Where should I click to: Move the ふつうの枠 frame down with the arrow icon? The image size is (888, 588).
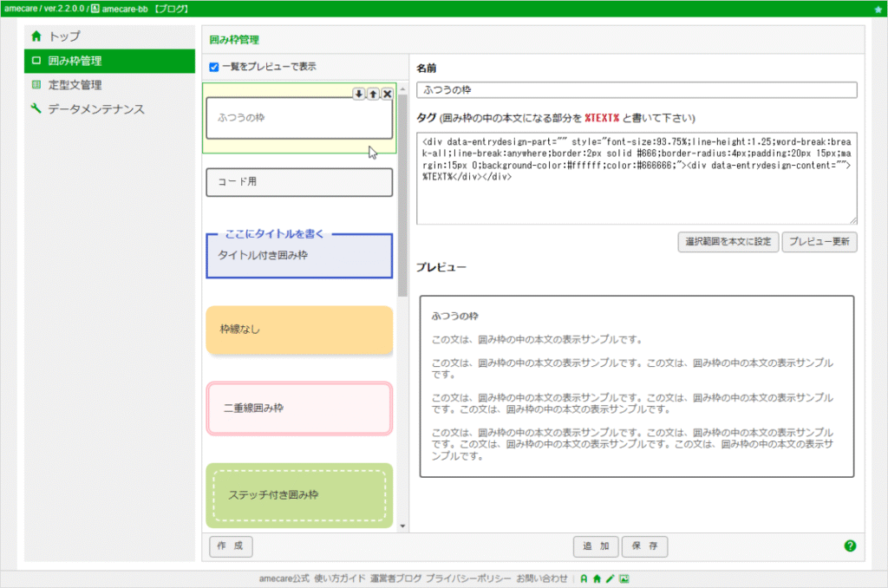(358, 94)
